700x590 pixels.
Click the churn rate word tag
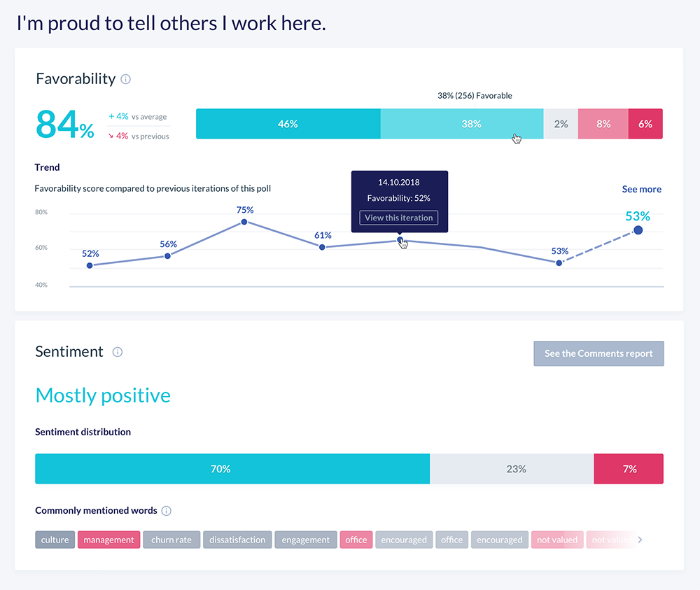[x=171, y=540]
